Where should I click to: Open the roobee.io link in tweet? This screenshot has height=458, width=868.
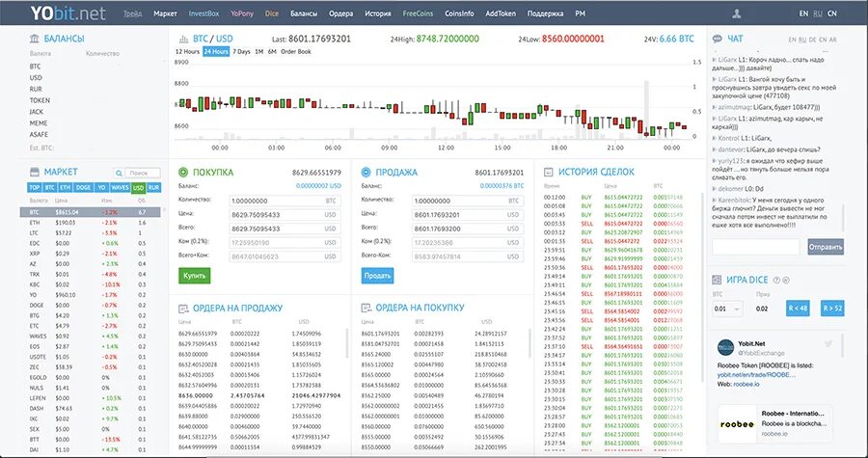pyautogui.click(x=746, y=384)
